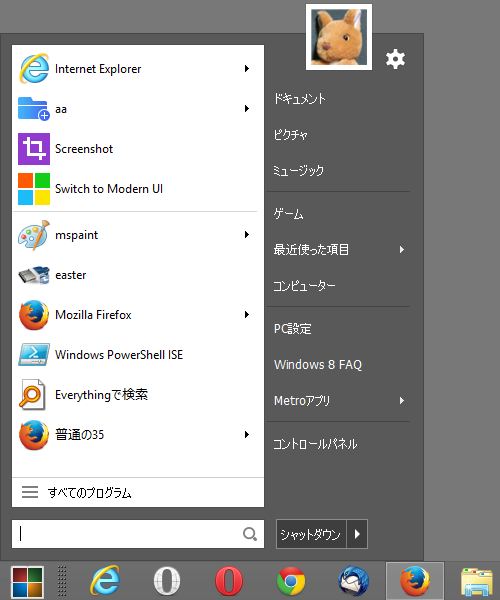Click the 普通の35 Firefox icon
The height and width of the screenshot is (600, 500).
tap(34, 435)
